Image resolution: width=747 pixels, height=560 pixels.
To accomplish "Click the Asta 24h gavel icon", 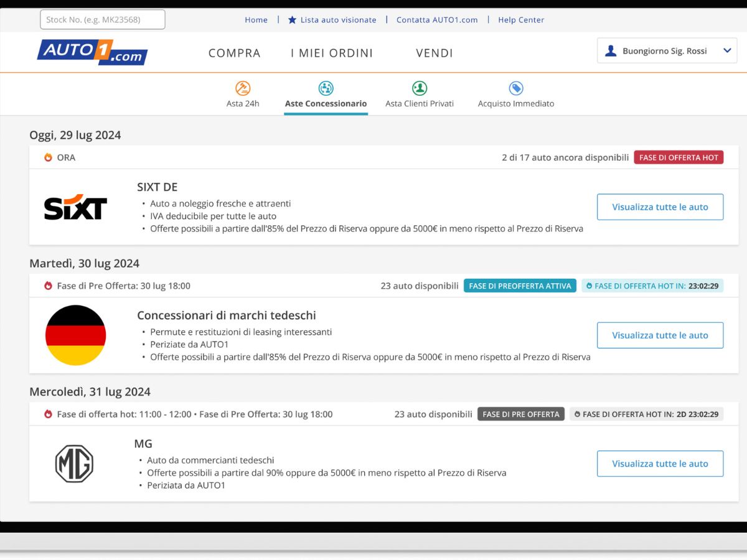I will (x=243, y=88).
